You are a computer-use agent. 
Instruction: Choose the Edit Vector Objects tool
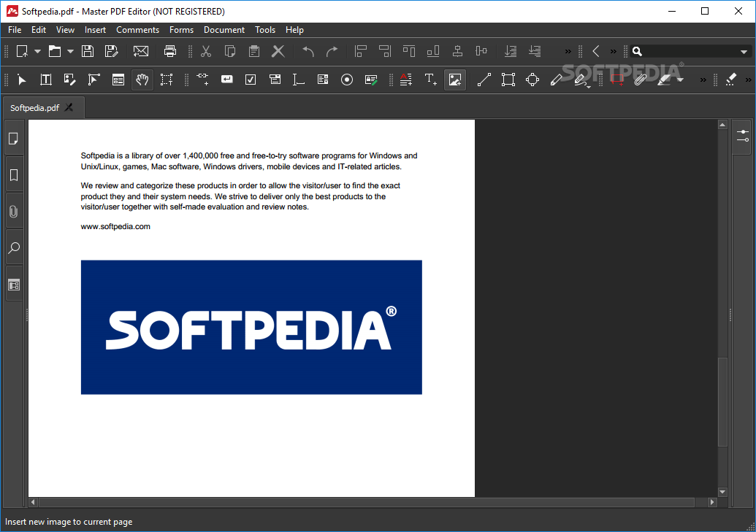94,80
